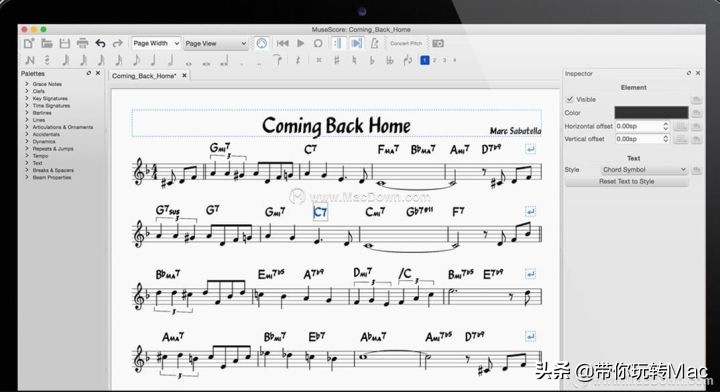Image resolution: width=720 pixels, height=392 pixels.
Task: Select voice 1 button
Action: [x=425, y=60]
